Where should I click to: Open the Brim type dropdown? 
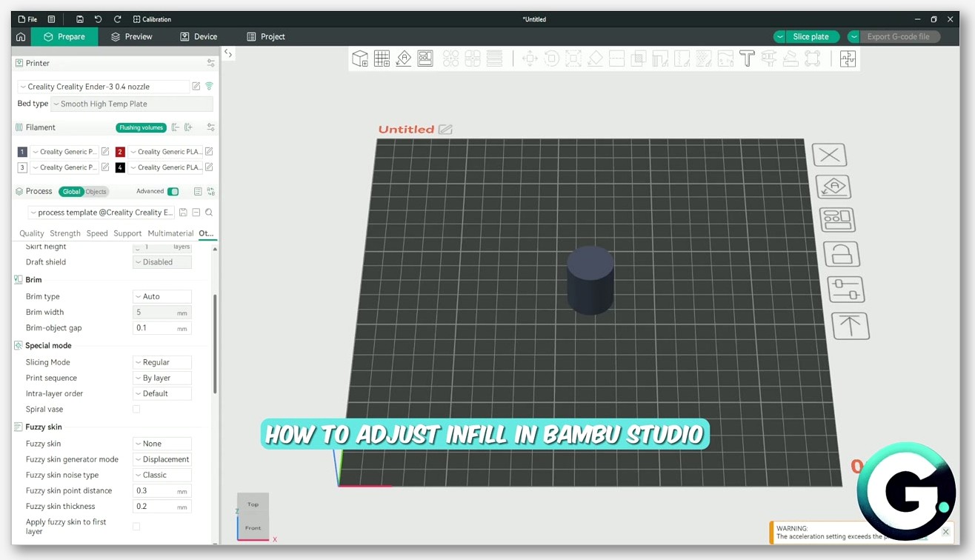[162, 296]
